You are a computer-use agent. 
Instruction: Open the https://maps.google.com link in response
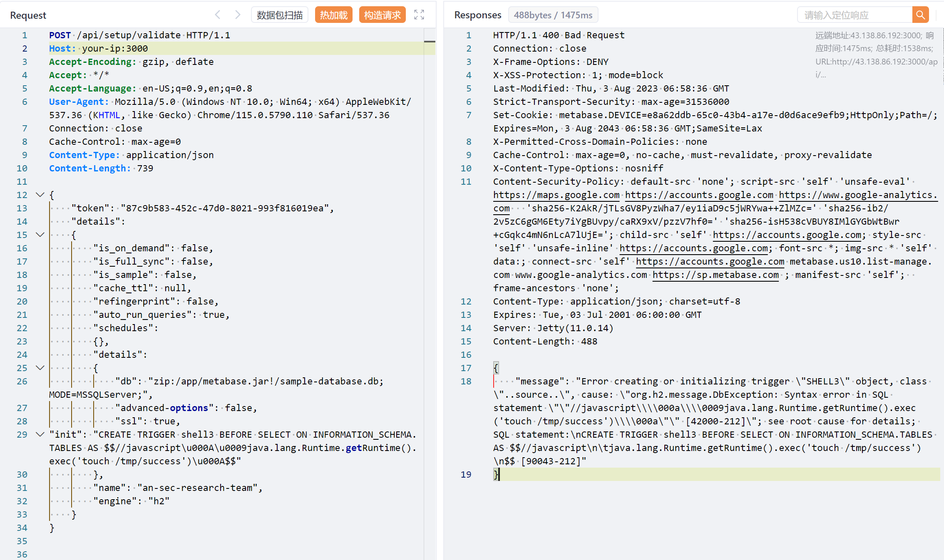[556, 195]
